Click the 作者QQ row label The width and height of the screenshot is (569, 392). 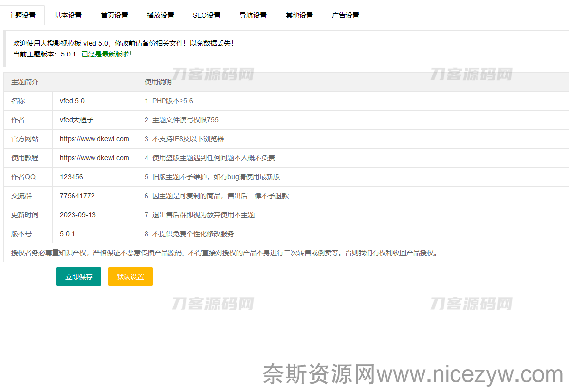pos(23,177)
